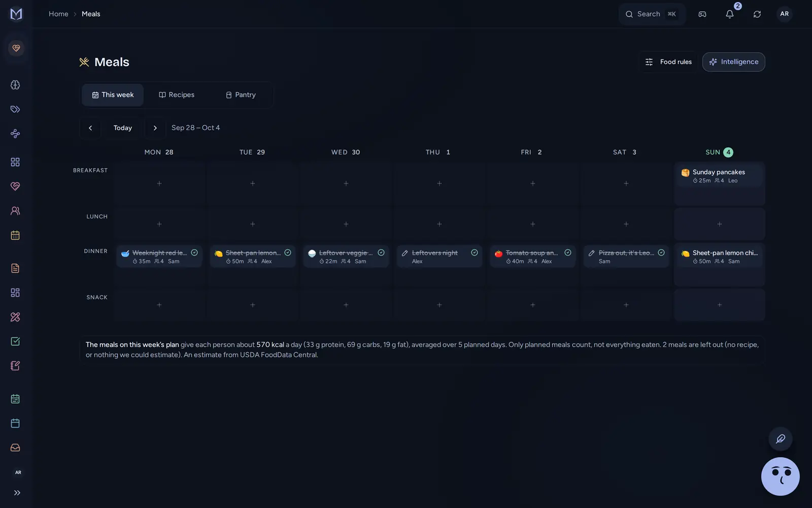Open the Sunday pancakes breakfast card

720,176
